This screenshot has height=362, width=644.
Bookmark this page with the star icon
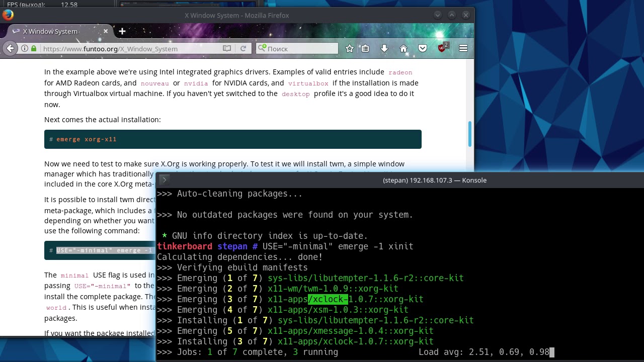pyautogui.click(x=350, y=48)
